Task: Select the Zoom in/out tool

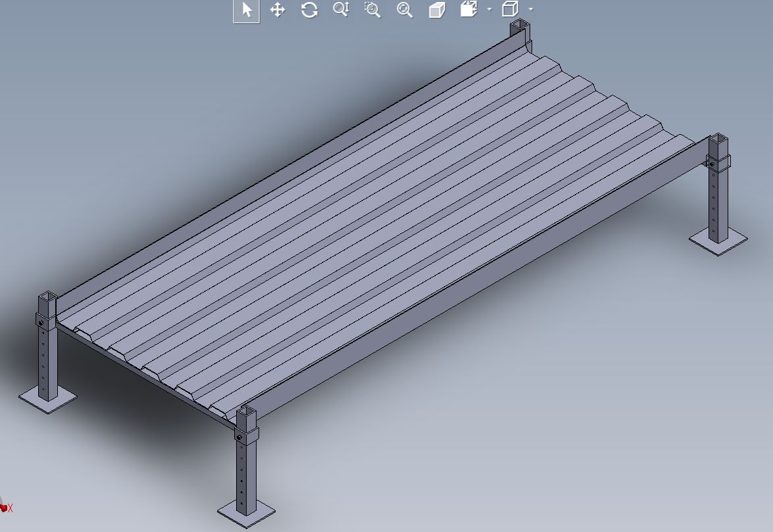Action: 341,9
